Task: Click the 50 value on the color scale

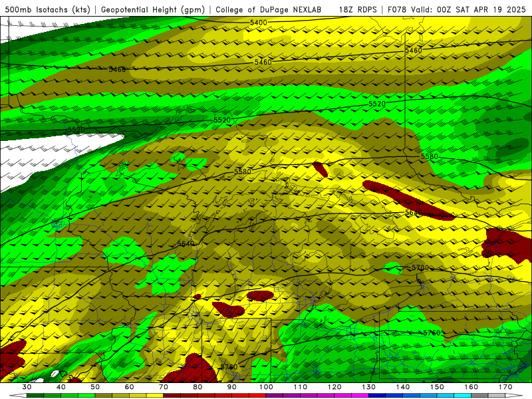Action: click(95, 387)
